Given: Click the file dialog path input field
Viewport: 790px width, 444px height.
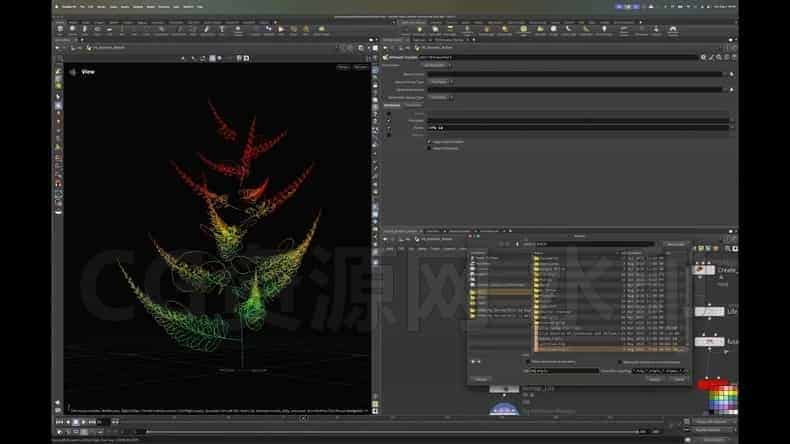Looking at the screenshot, I should coord(587,244).
